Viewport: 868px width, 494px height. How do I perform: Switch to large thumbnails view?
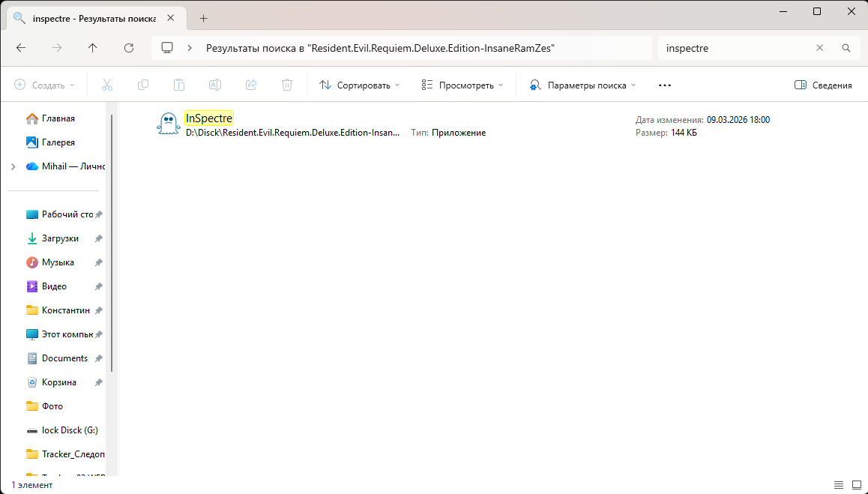click(856, 485)
